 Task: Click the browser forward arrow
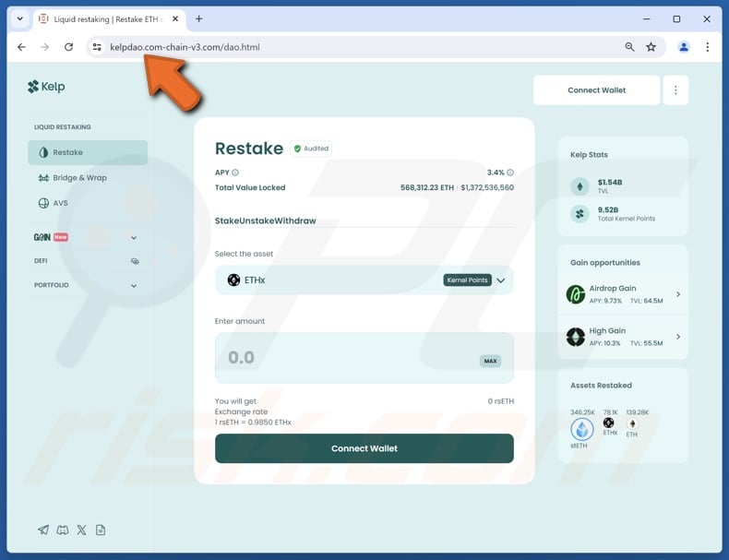44,47
